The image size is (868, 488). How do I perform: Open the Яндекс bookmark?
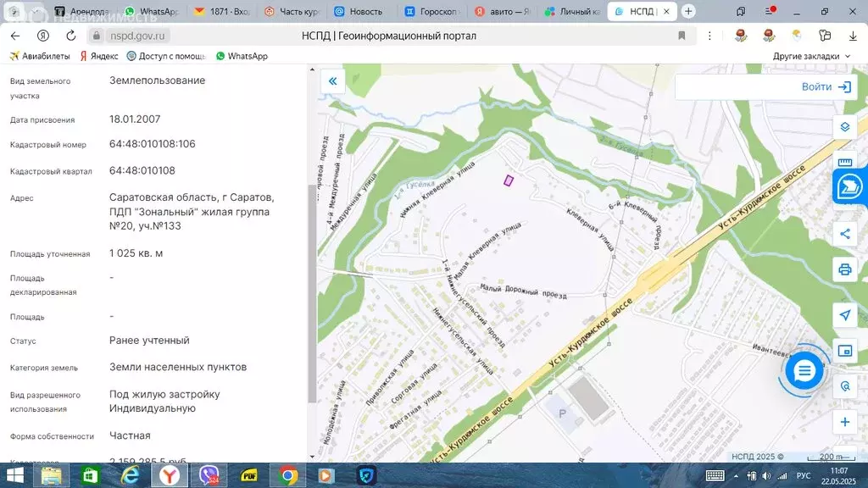(x=99, y=56)
